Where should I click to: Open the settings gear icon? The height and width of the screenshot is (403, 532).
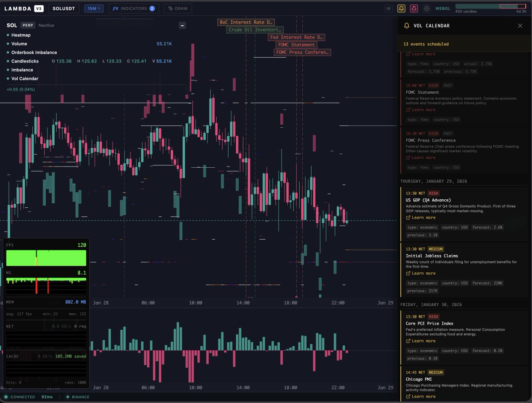(426, 8)
